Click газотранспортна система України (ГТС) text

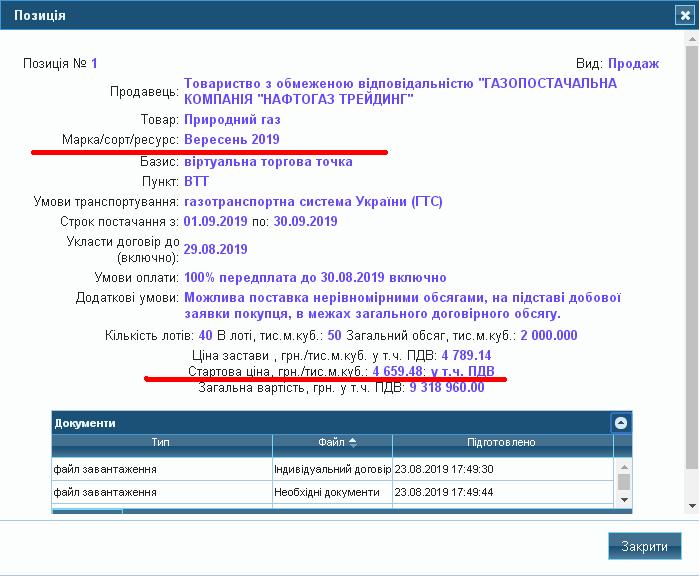(313, 202)
